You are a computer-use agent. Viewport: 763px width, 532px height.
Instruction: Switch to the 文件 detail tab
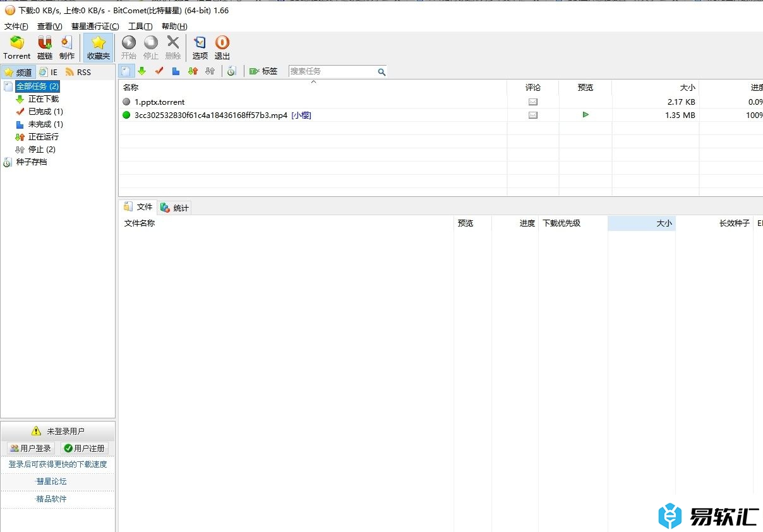pos(138,207)
